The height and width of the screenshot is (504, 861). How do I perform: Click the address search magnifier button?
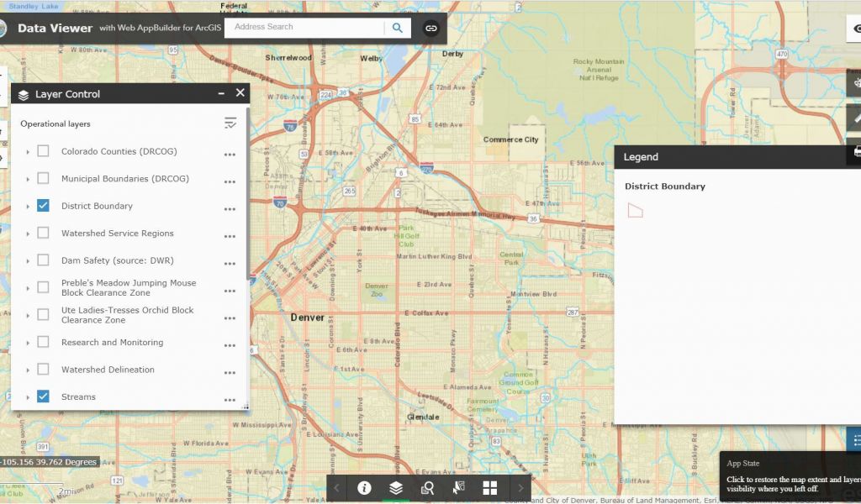[397, 28]
